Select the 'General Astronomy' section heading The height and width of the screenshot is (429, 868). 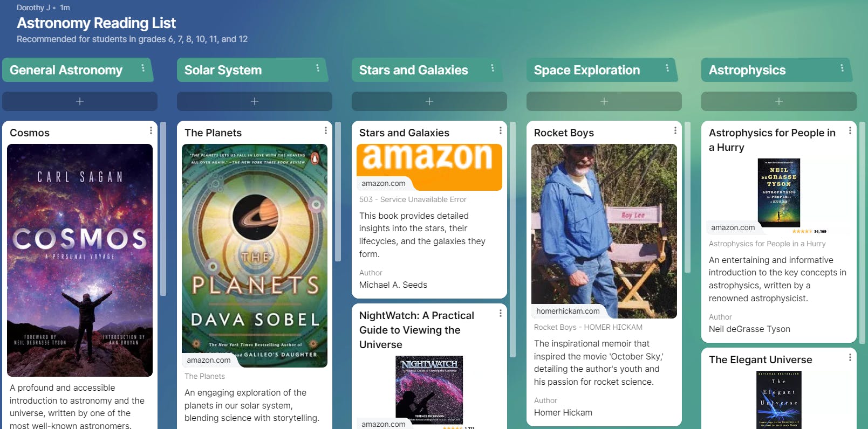click(66, 70)
